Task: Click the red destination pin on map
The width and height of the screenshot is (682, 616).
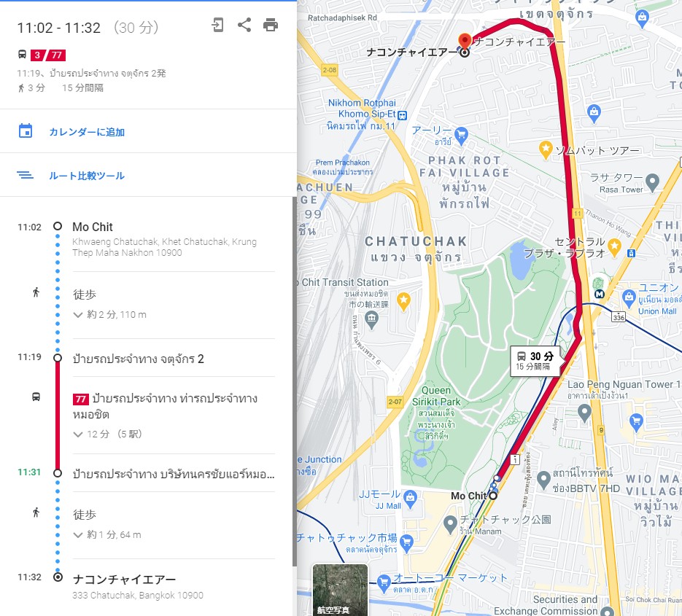Action: (x=465, y=41)
